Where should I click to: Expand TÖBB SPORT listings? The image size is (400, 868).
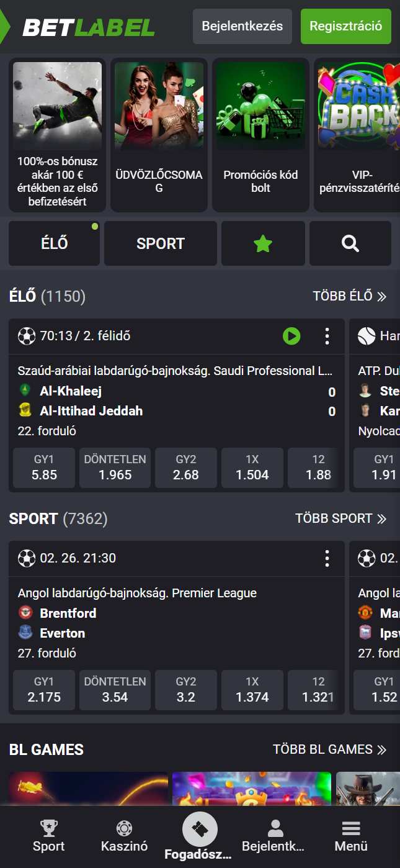[340, 518]
